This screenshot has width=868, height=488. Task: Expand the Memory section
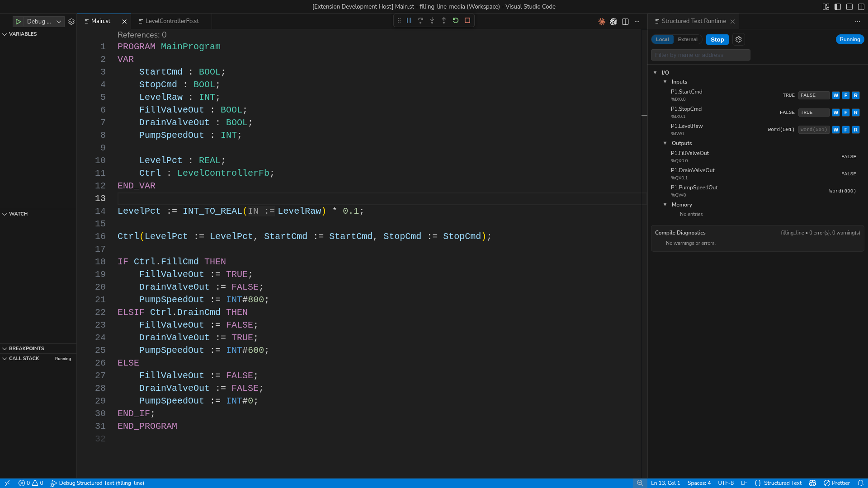(x=665, y=205)
